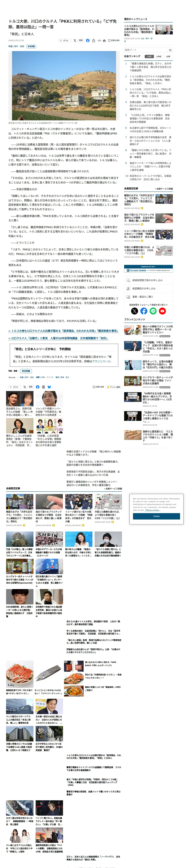
Task: Share on Facebook from the top share bar
Action: click(88, 41)
